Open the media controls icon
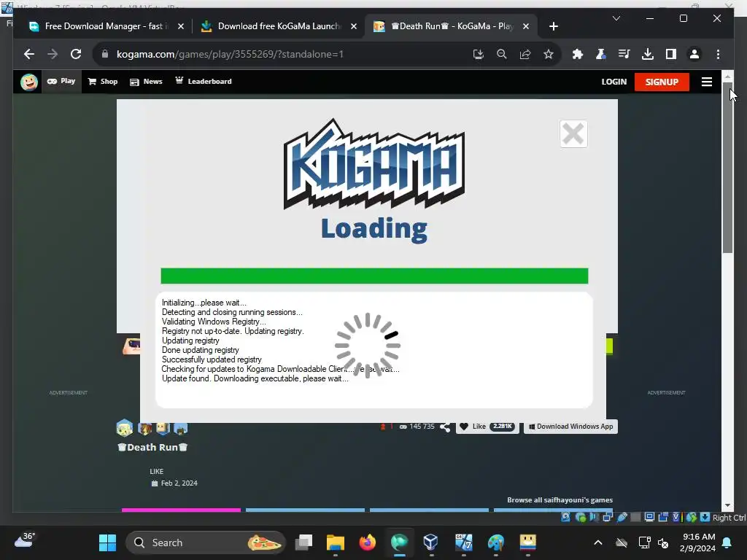This screenshot has width=747, height=560. [x=624, y=54]
